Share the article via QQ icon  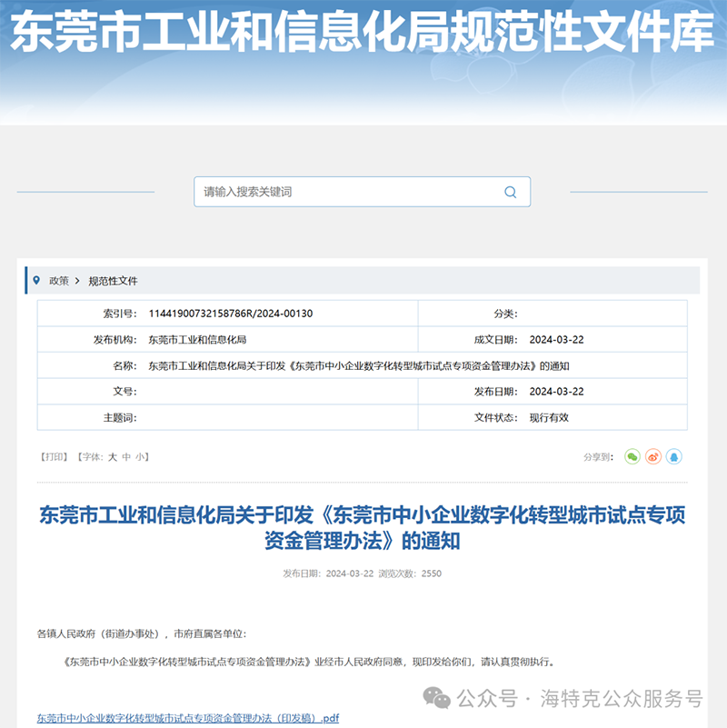(x=674, y=457)
